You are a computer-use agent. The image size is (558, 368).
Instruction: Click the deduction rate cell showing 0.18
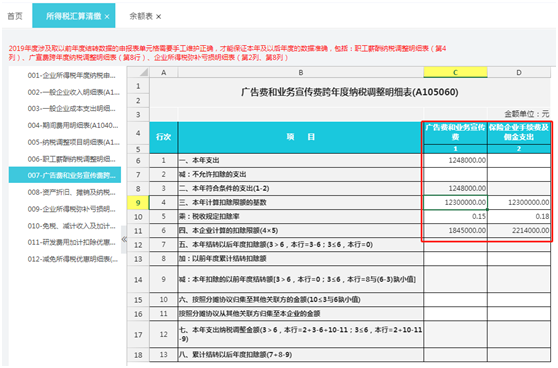519,216
